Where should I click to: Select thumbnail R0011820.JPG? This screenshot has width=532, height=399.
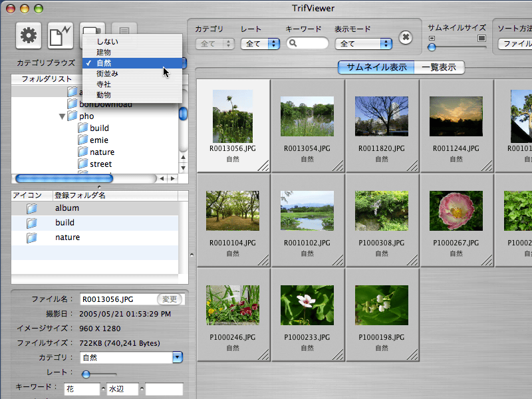coord(382,126)
